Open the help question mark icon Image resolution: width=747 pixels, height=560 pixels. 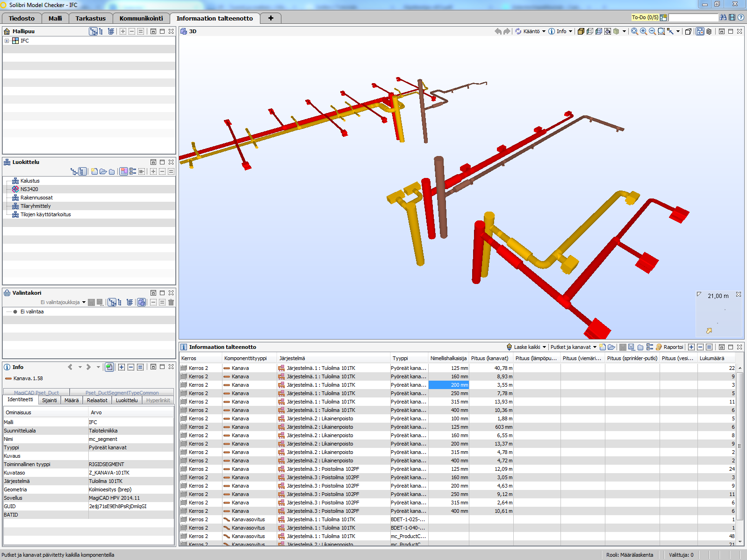741,17
